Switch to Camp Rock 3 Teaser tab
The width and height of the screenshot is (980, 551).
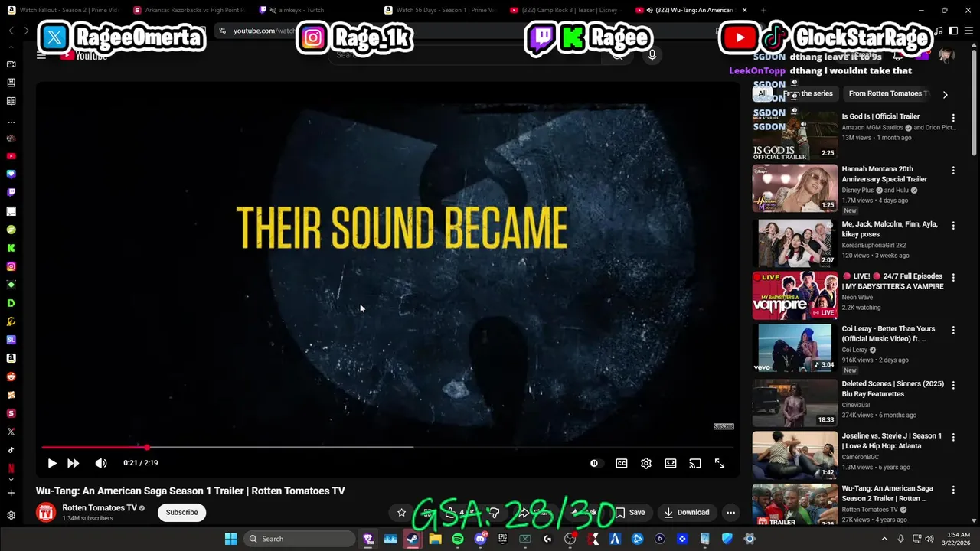click(x=565, y=10)
